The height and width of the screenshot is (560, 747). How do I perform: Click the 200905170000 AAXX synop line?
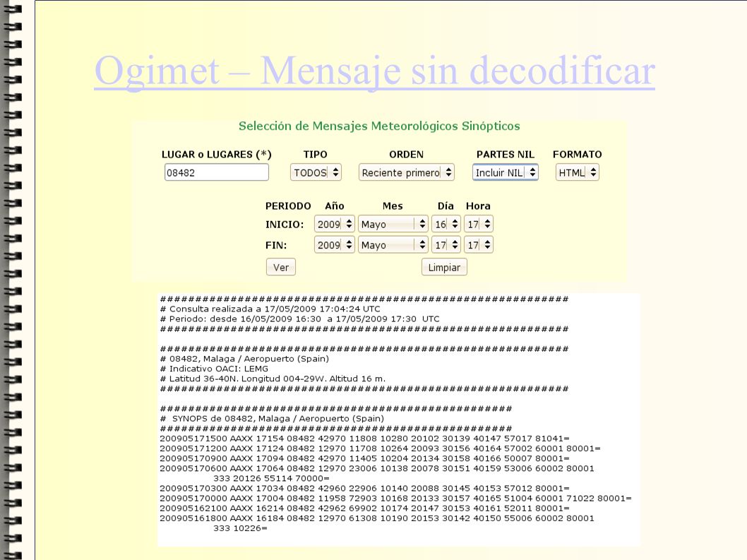click(x=396, y=499)
